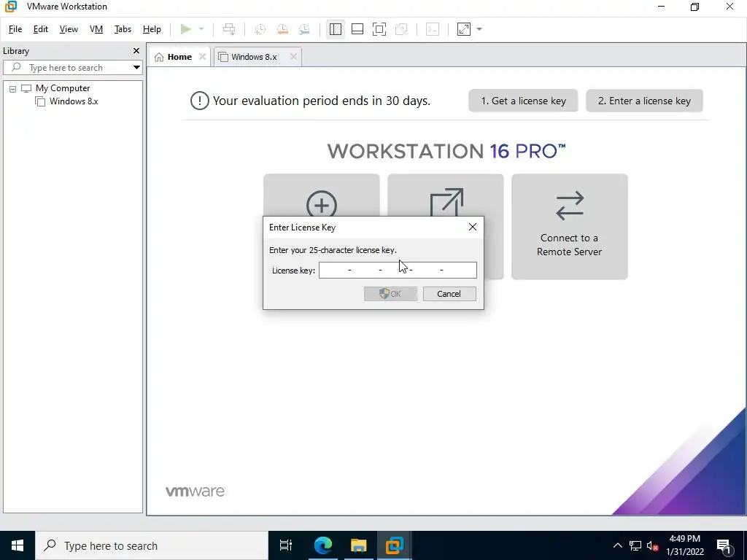
Task: Click the Revert to Snapshot icon
Action: (282, 29)
